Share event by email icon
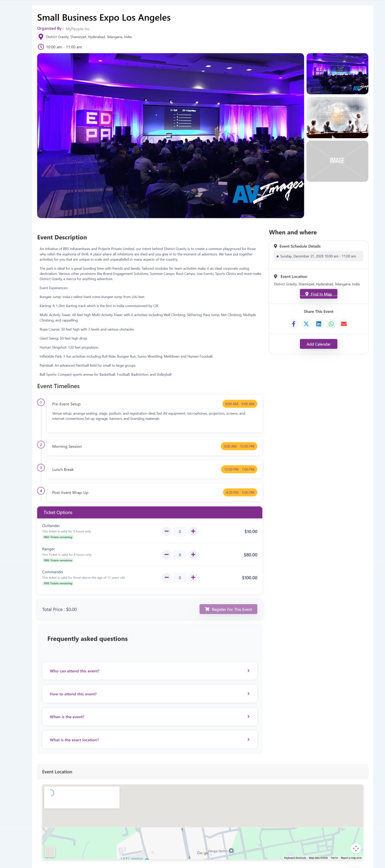 click(344, 324)
